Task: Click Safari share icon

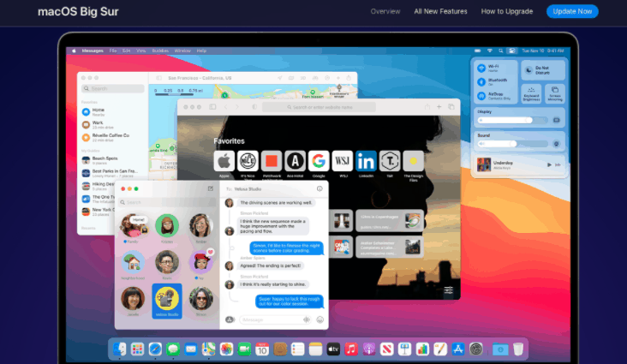Action: (x=427, y=107)
